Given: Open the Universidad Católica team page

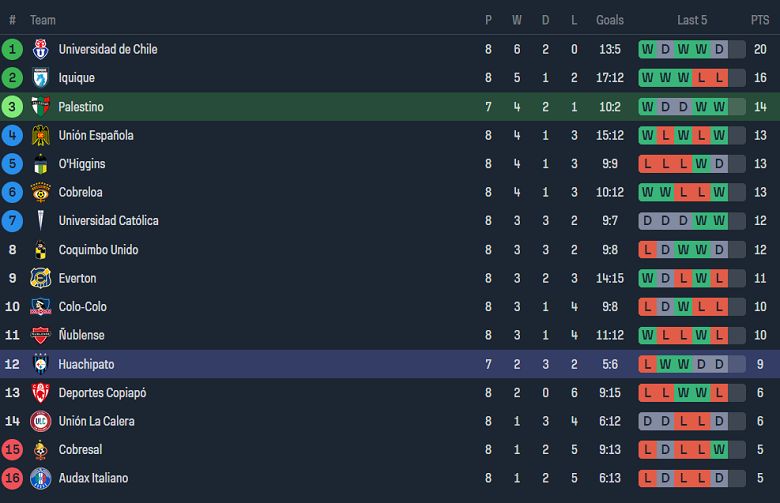Looking at the screenshot, I should coord(108,221).
